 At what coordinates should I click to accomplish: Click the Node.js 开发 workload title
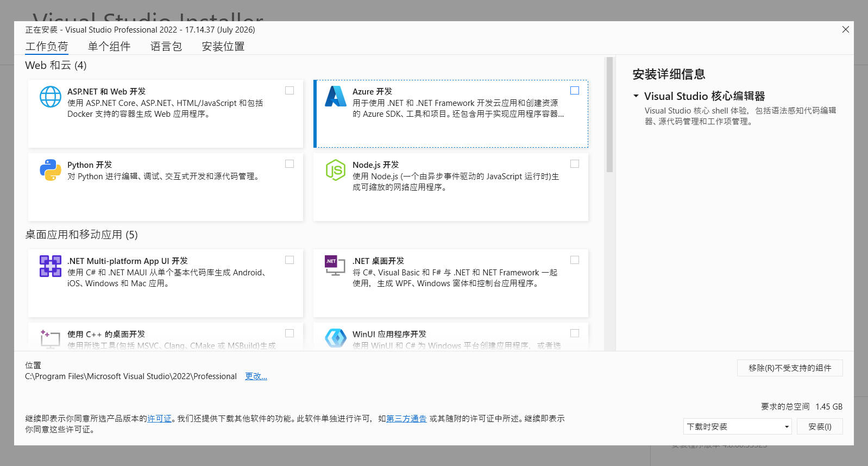point(376,165)
